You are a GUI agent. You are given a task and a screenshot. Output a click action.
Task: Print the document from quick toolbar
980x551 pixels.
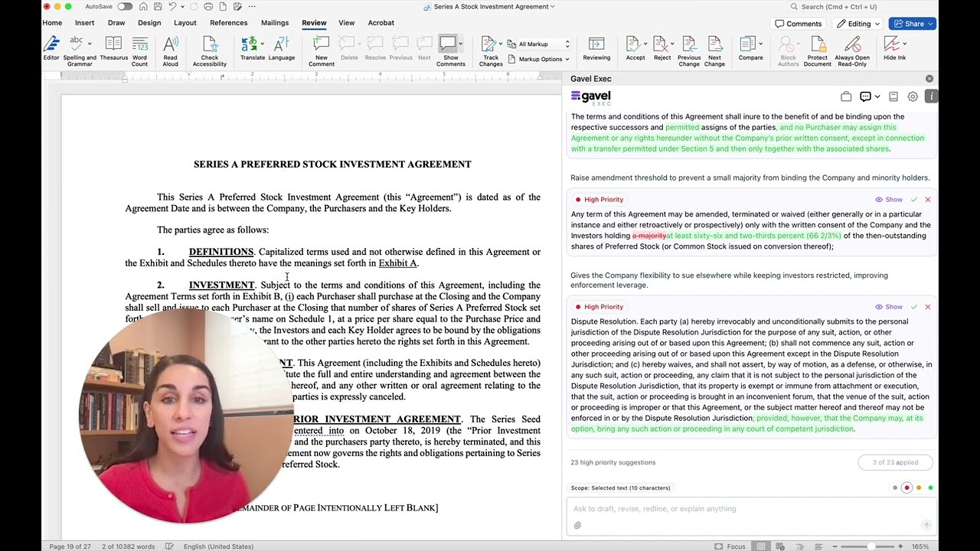click(208, 6)
